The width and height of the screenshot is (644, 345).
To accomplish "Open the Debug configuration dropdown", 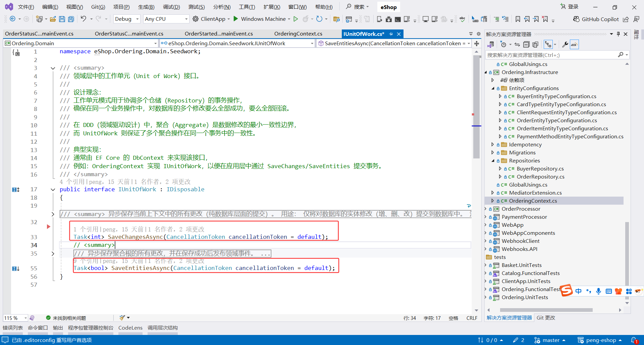I will click(127, 19).
